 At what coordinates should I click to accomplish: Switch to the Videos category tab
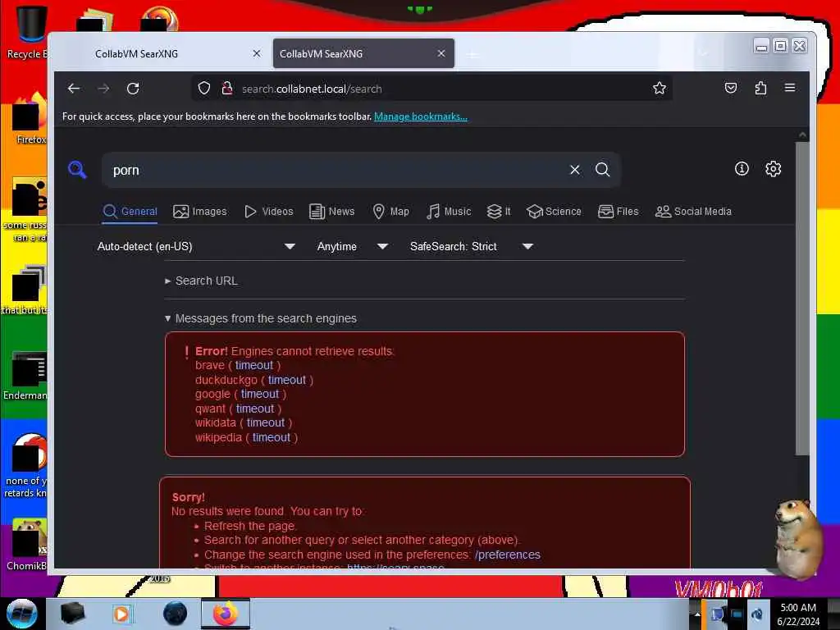pyautogui.click(x=268, y=212)
